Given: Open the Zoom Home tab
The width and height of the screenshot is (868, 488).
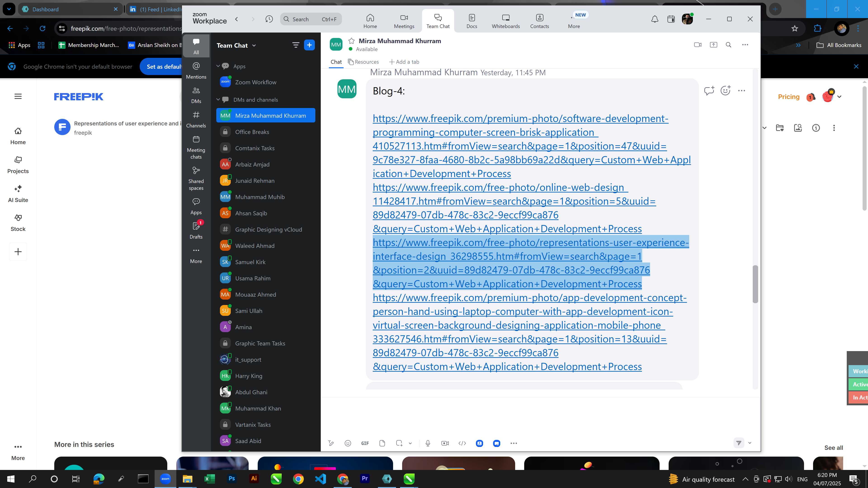Looking at the screenshot, I should [x=370, y=21].
